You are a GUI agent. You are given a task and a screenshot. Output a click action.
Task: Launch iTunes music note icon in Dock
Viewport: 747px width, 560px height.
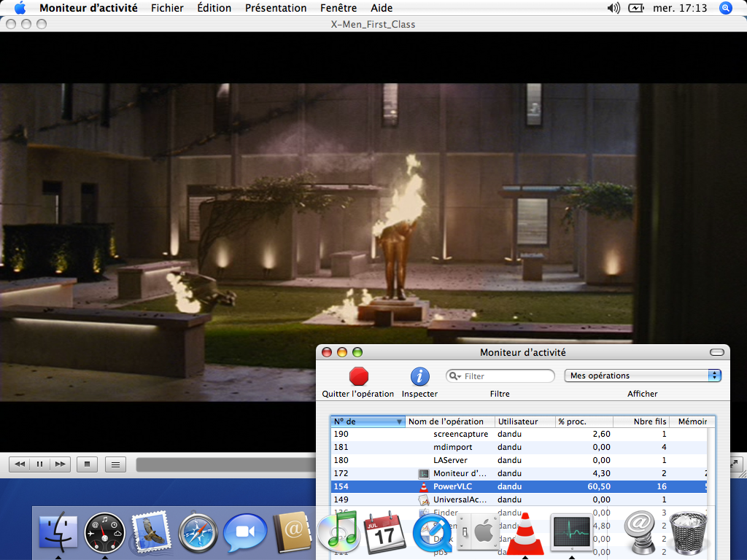[x=338, y=531]
